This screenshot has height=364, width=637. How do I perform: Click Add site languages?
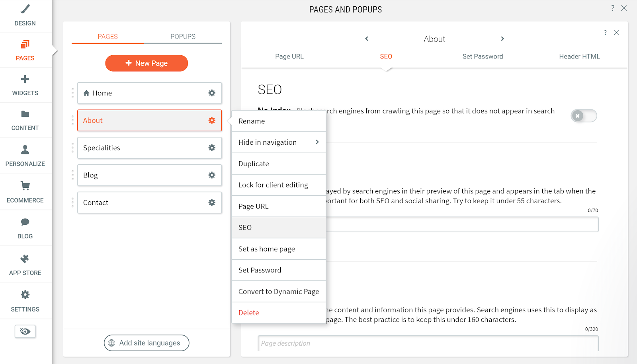[147, 343]
